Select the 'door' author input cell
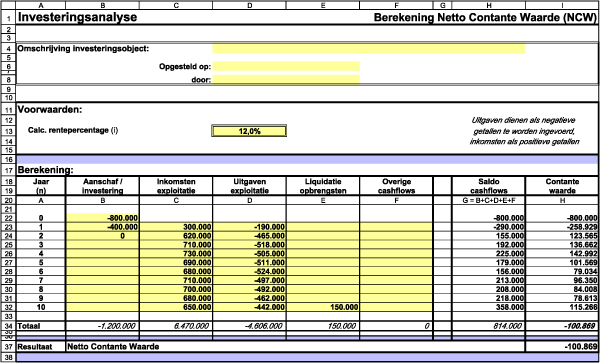 [286, 80]
